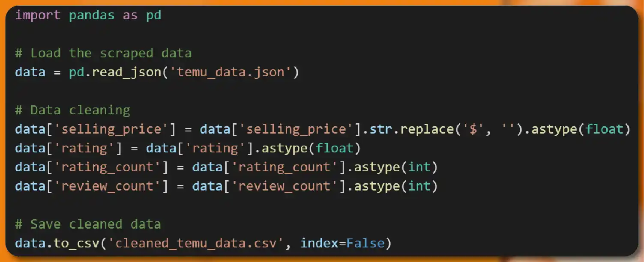Click the word 'pandas' in import statement
Image resolution: width=644 pixels, height=262 pixels.
point(92,15)
